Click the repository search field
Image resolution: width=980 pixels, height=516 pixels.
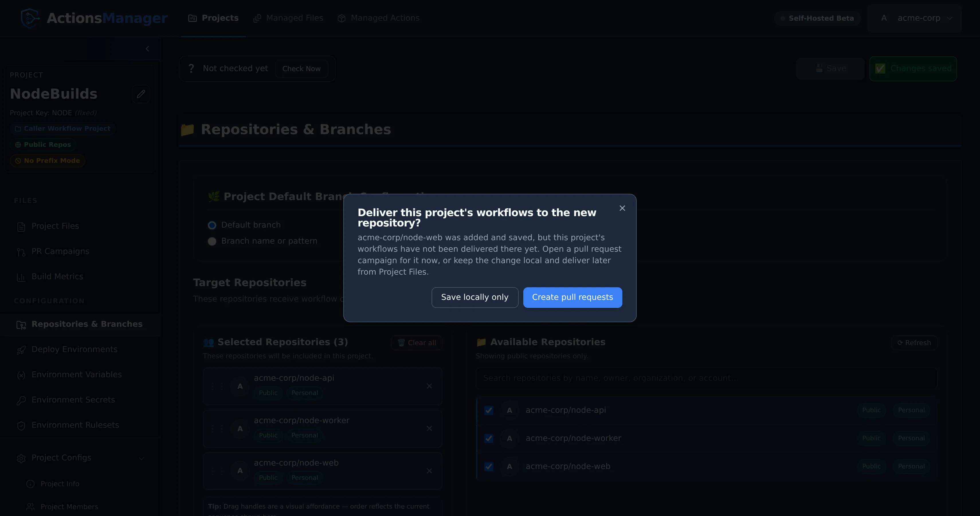706,378
